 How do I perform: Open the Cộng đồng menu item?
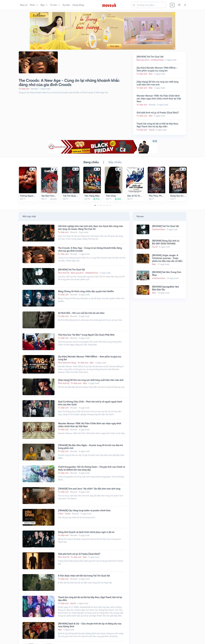click(x=78, y=5)
